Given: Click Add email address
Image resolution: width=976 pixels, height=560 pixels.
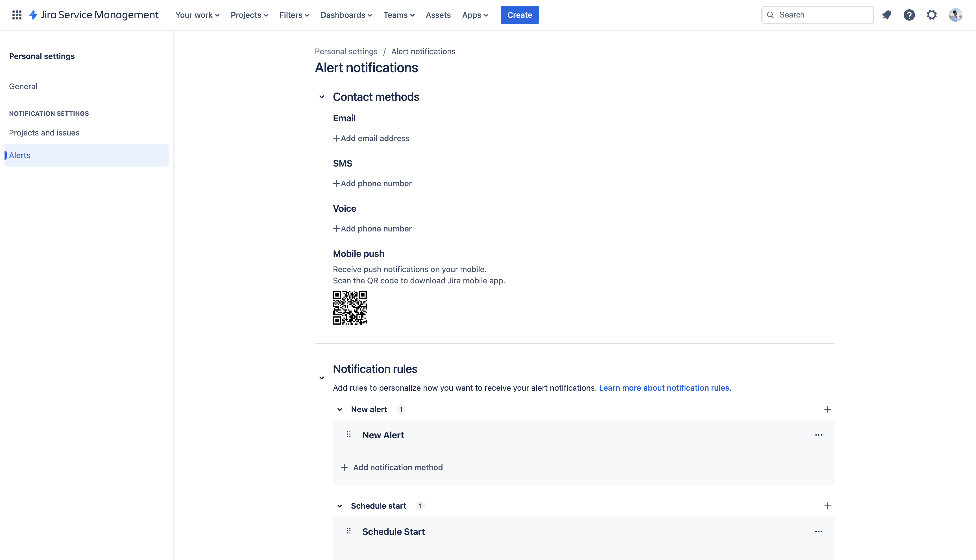Looking at the screenshot, I should (x=371, y=139).
